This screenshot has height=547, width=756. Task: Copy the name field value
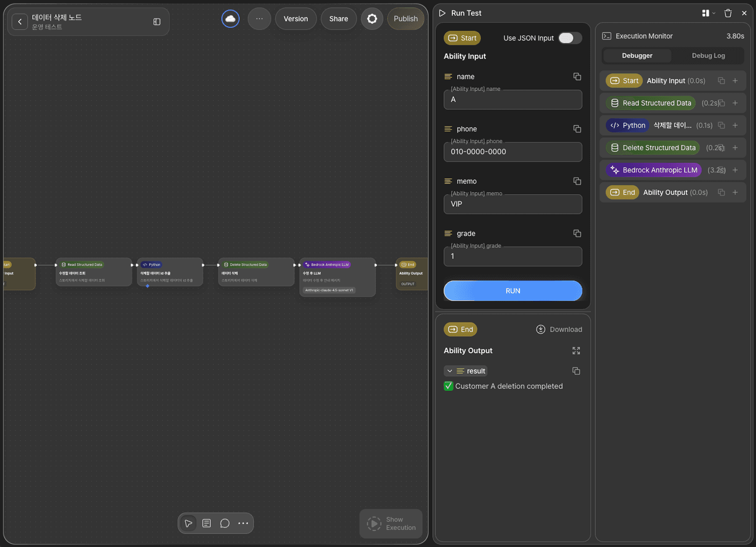coord(577,76)
